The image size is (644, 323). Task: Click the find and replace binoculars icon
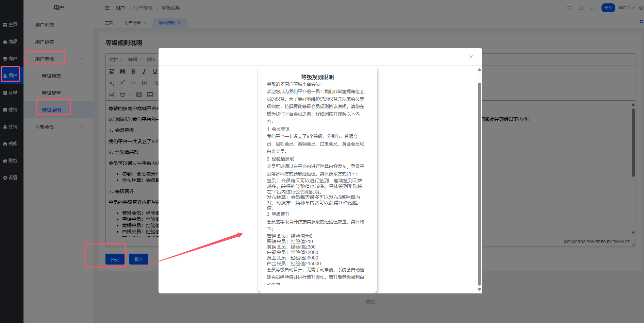[x=122, y=71]
